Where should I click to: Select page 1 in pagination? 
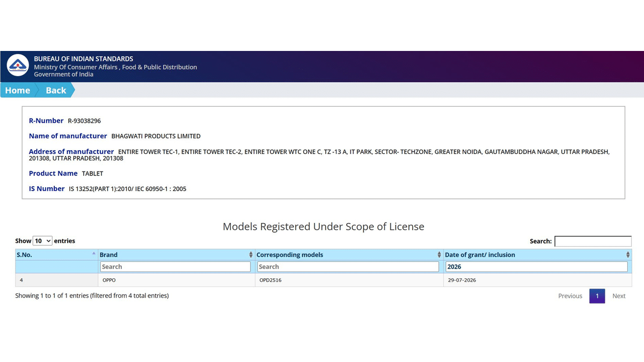tap(597, 296)
